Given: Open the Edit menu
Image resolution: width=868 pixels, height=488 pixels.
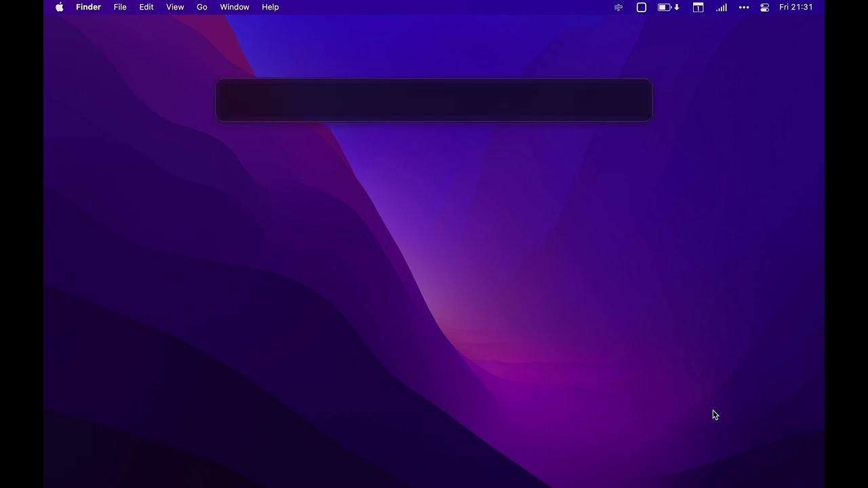Looking at the screenshot, I should [146, 7].
